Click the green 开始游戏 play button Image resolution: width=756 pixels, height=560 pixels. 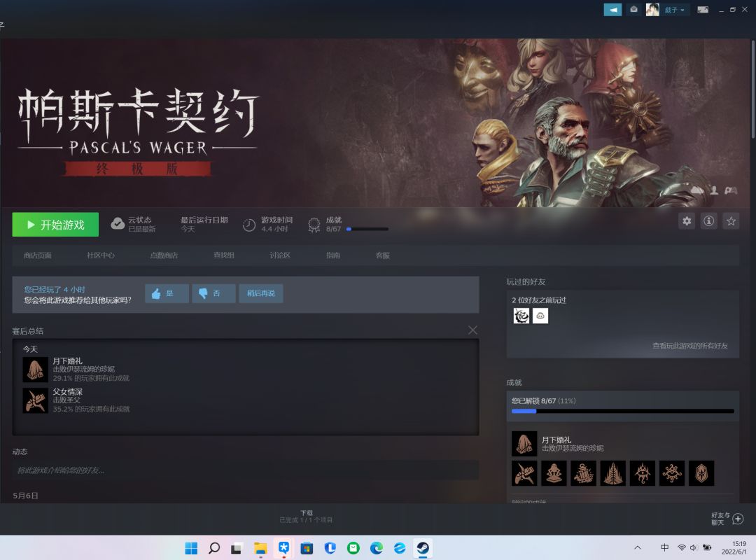55,225
